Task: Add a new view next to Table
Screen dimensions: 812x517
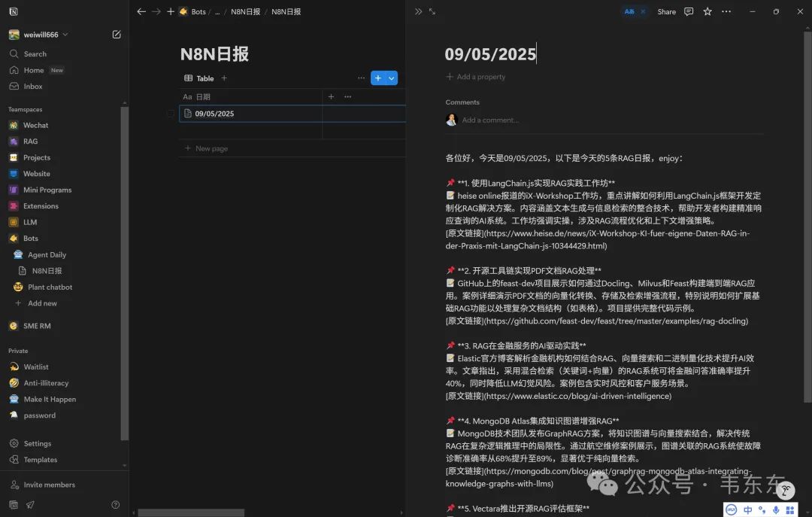Action: tap(224, 78)
